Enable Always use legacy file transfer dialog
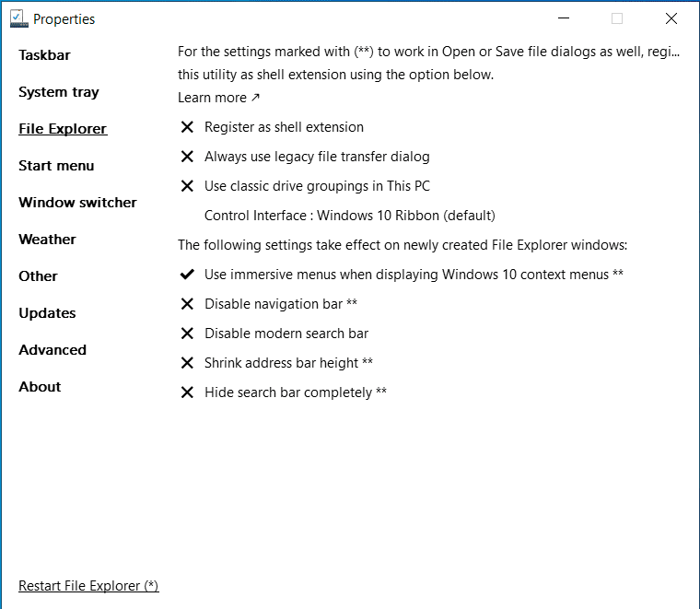The width and height of the screenshot is (700, 609). (317, 157)
